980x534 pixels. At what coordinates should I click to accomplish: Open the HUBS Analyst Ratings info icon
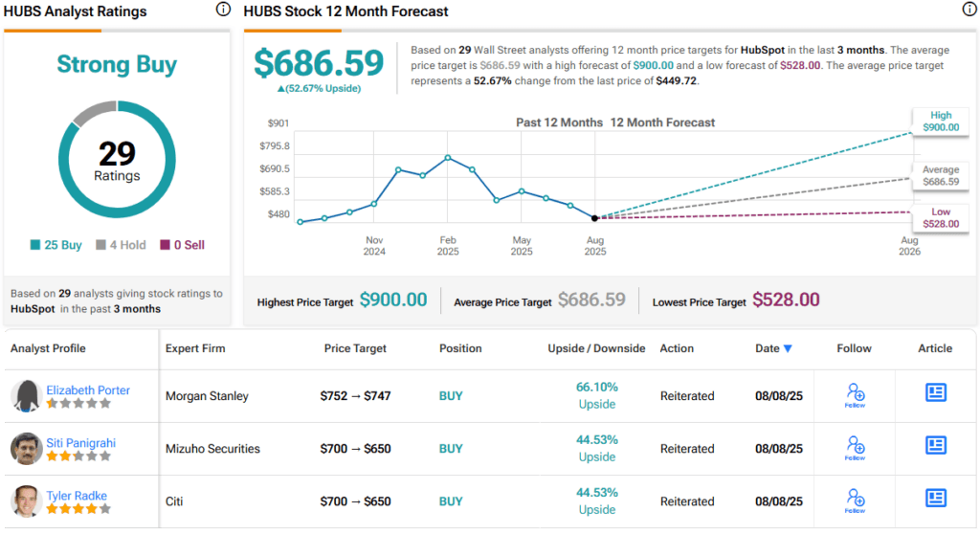223,10
